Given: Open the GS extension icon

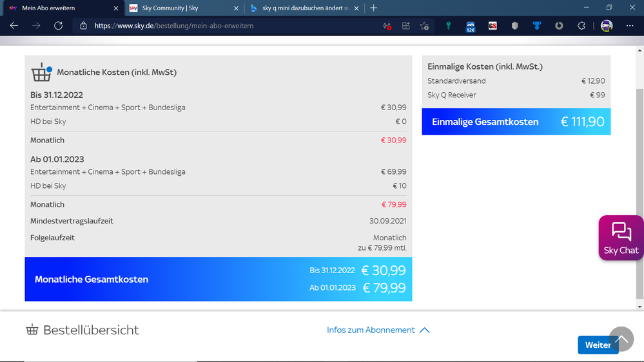Looking at the screenshot, I should [493, 26].
